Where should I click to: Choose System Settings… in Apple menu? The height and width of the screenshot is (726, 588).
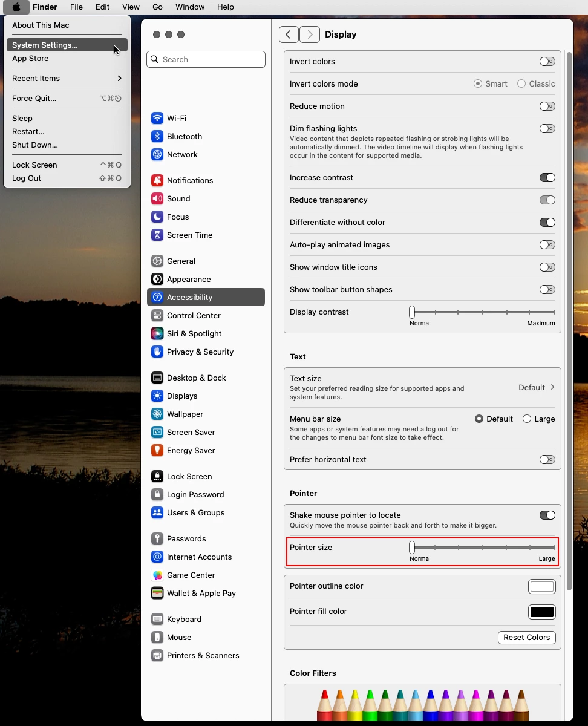67,45
